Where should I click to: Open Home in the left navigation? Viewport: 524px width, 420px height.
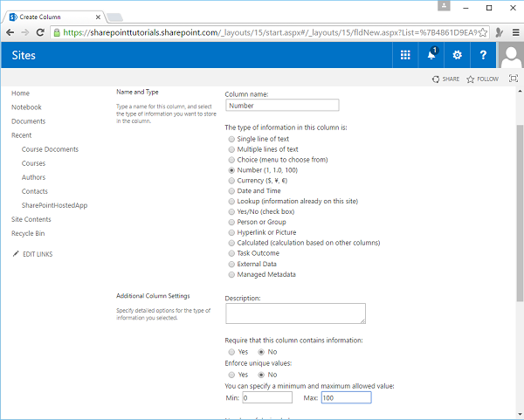20,93
